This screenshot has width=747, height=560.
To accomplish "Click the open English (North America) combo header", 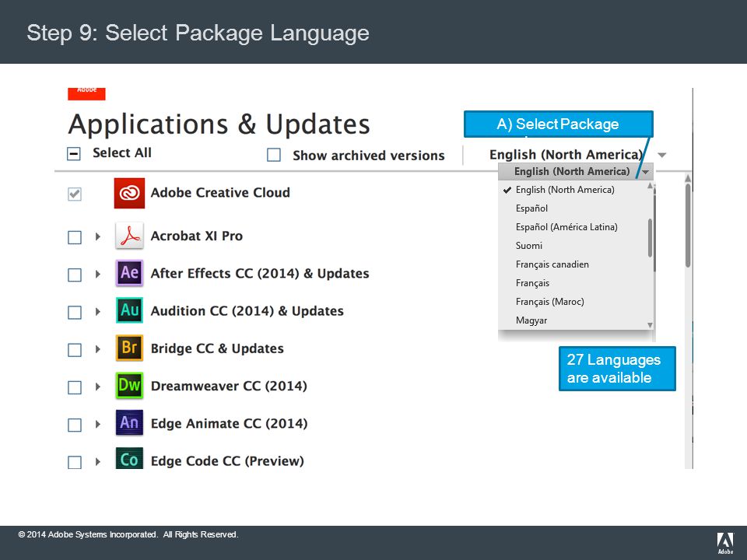I will (576, 171).
